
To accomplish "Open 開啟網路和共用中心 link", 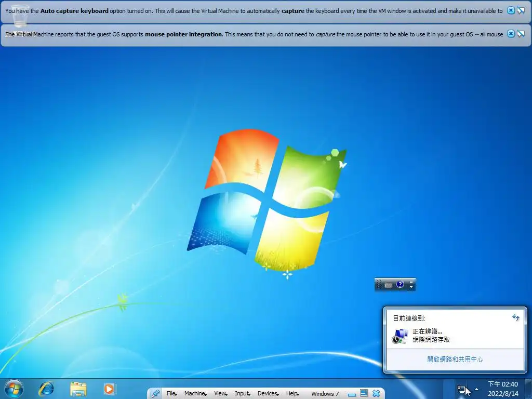I will (455, 360).
